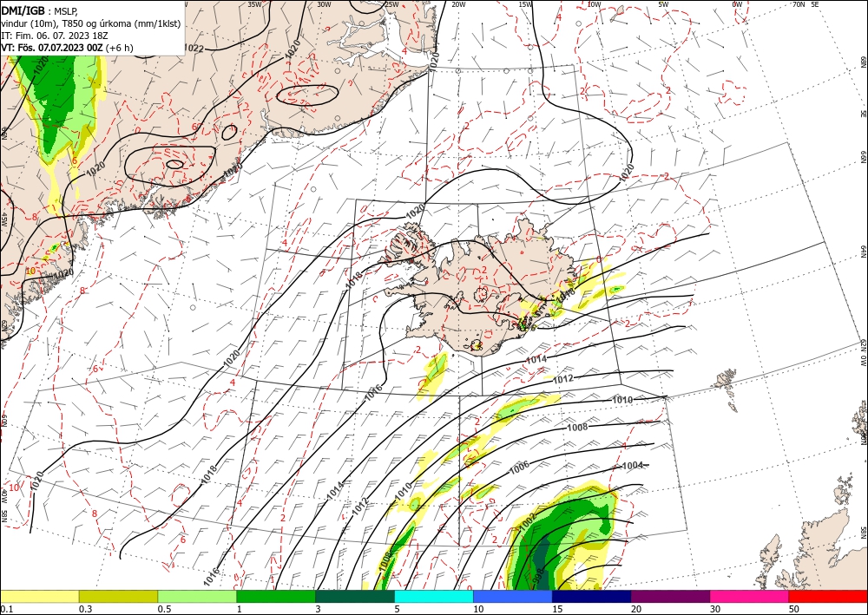Click legend value label '0.3'
The height and width of the screenshot is (615, 868).
click(85, 608)
